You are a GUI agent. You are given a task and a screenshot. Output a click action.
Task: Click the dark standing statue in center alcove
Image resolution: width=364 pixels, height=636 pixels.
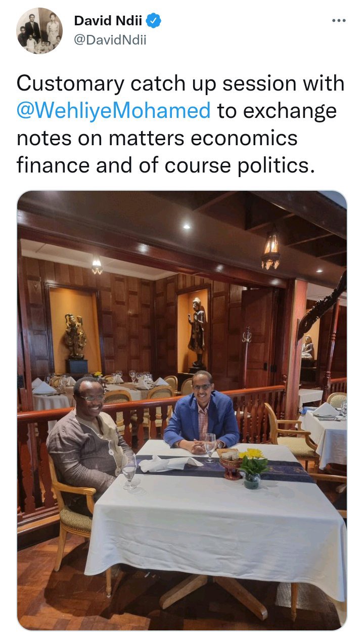[x=197, y=332]
